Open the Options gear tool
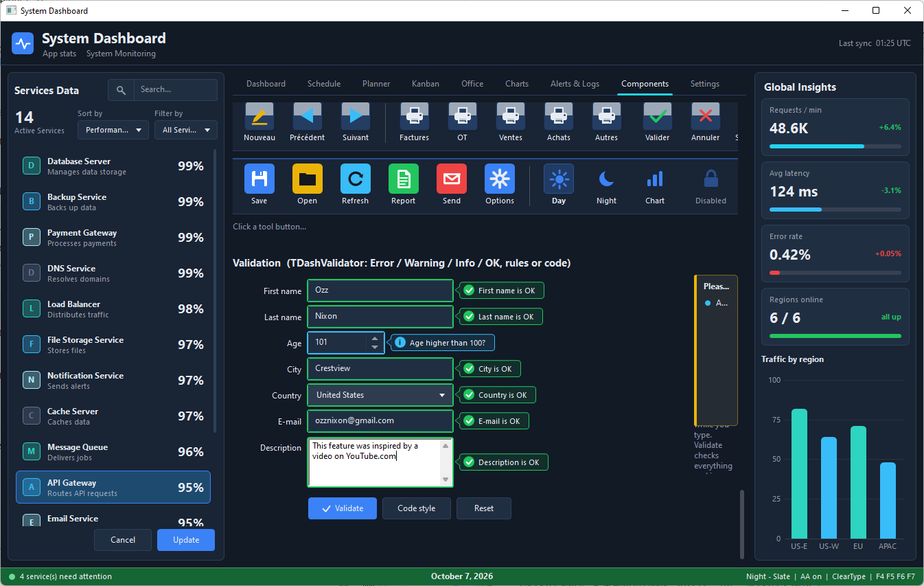924x586 pixels. coord(500,179)
